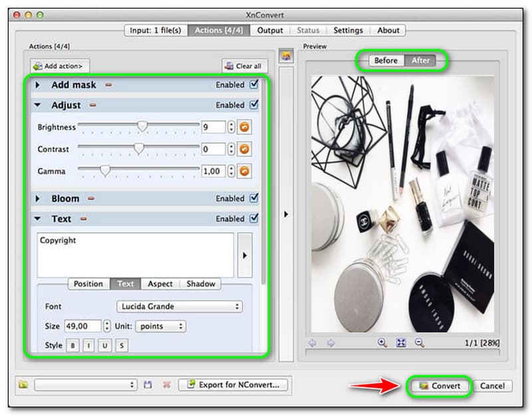
Task: Save the preset with the floppy disk icon
Action: click(148, 385)
